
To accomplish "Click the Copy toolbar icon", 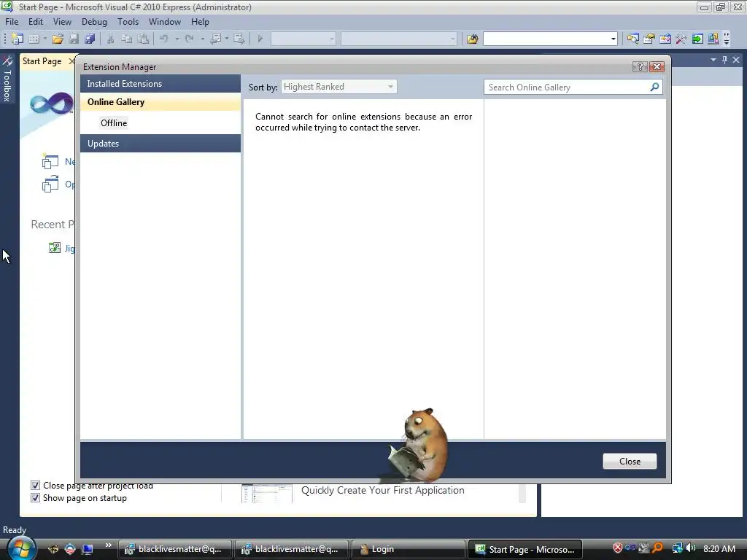I will coord(127,39).
